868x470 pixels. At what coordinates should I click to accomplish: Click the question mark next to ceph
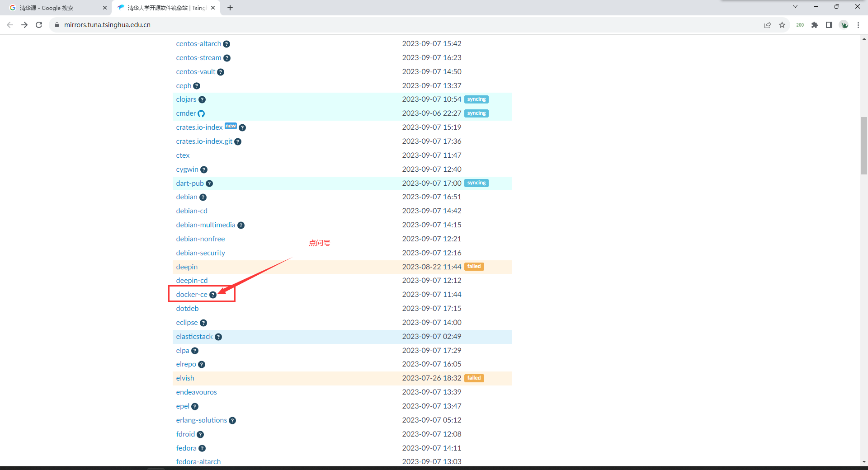click(197, 86)
